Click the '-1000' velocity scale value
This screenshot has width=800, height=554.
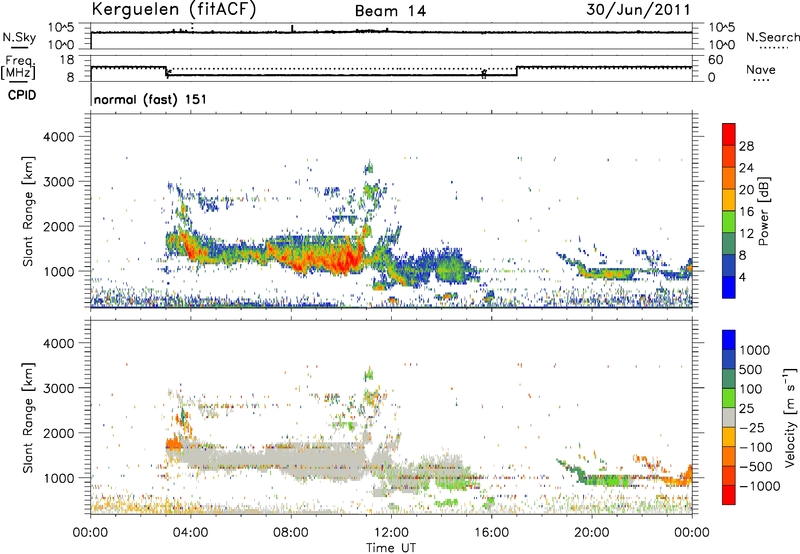point(759,486)
